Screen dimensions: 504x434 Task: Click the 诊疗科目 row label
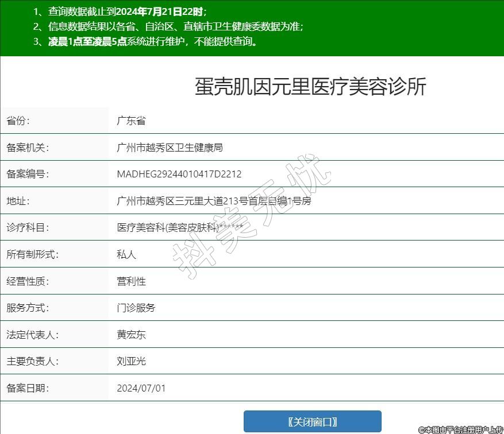pyautogui.click(x=28, y=227)
